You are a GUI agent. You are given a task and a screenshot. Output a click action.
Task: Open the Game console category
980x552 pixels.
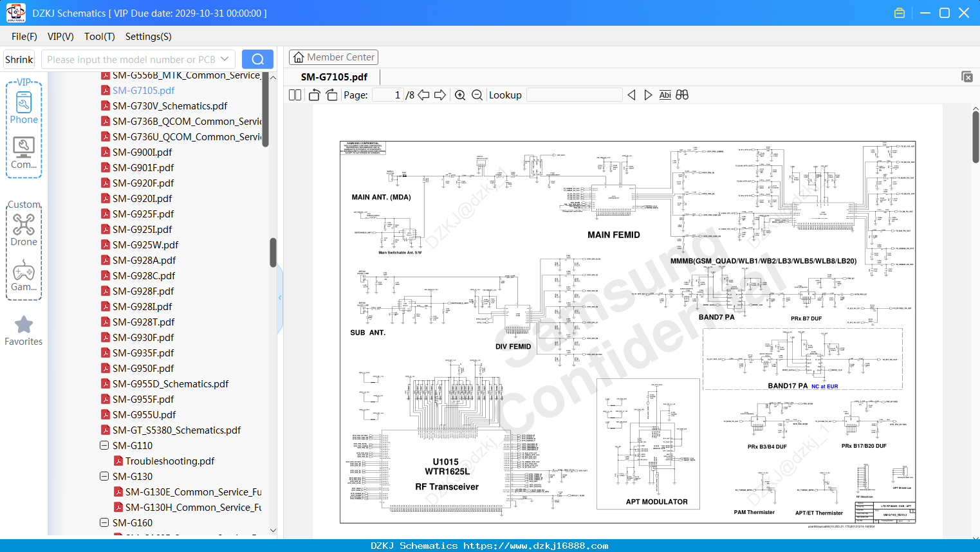click(24, 275)
